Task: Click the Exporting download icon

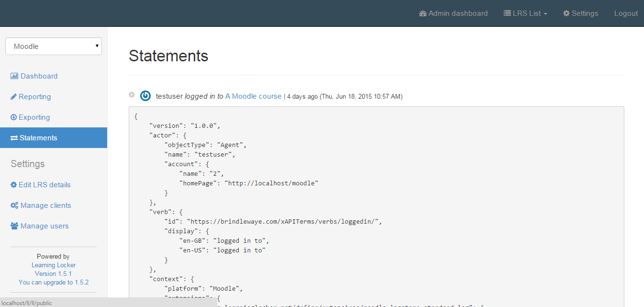Action: 14,117
